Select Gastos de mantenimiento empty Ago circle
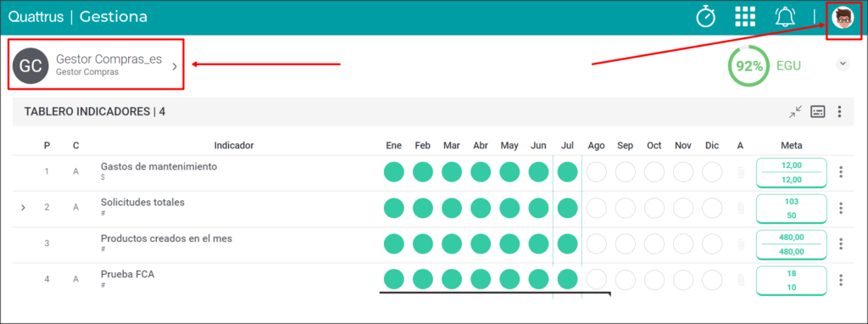 pyautogui.click(x=596, y=172)
